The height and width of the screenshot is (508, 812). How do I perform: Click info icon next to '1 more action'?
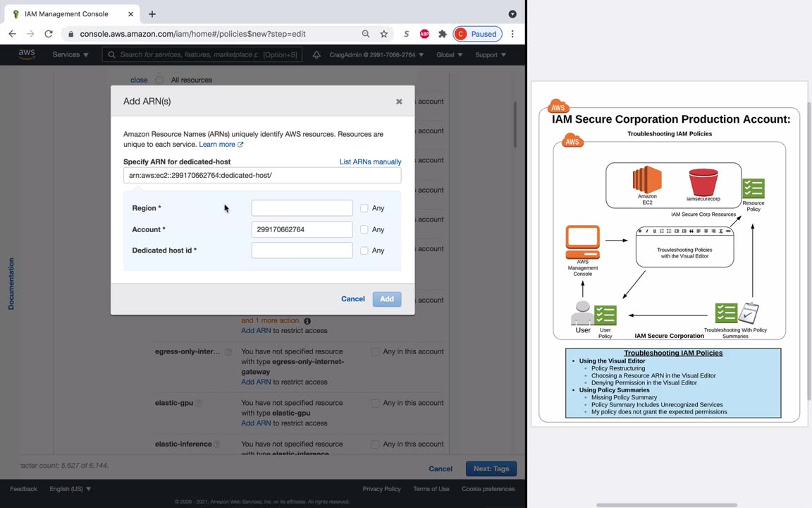pos(307,321)
